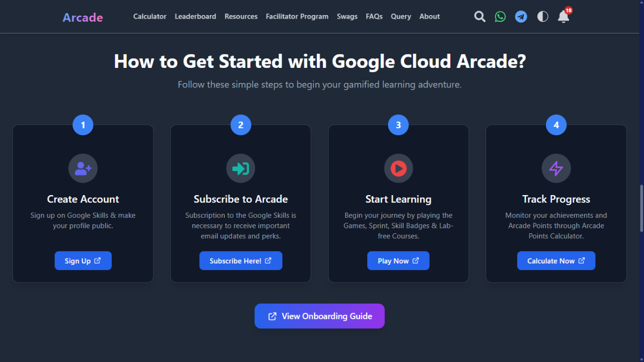Open the WhatsApp icon link
Image resolution: width=644 pixels, height=362 pixels.
point(500,17)
